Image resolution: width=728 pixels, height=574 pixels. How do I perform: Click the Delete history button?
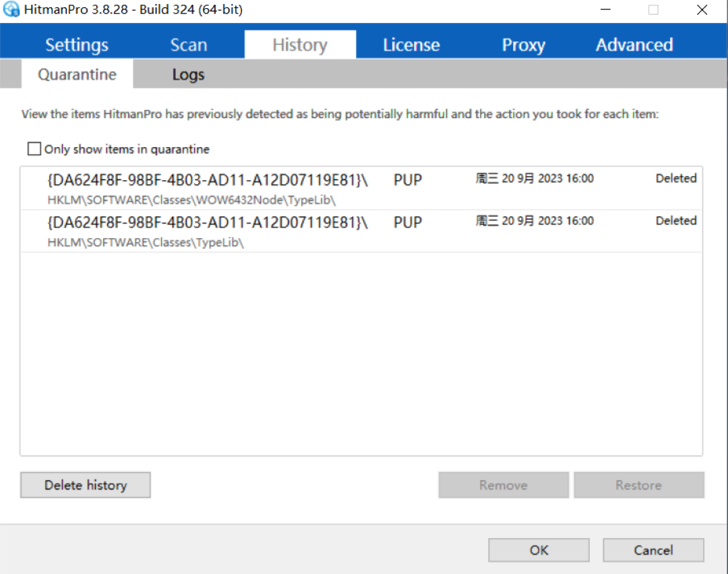click(x=86, y=485)
